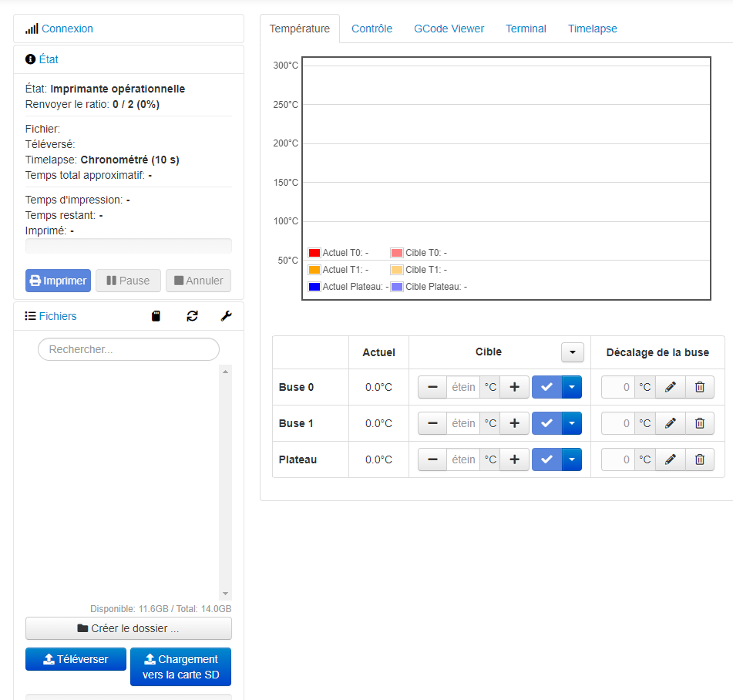Viewport: 733px width, 700px height.
Task: Click the Annuler button
Action: (198, 281)
